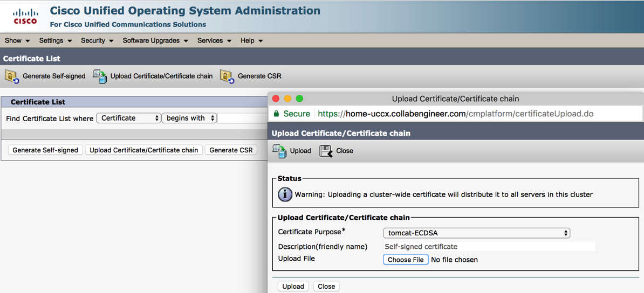Click the Upload Certificate/Certificate chain toolbar icon

click(x=100, y=76)
